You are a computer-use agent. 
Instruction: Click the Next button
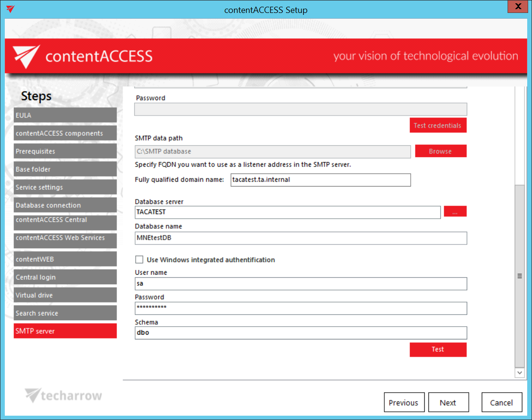pyautogui.click(x=448, y=403)
